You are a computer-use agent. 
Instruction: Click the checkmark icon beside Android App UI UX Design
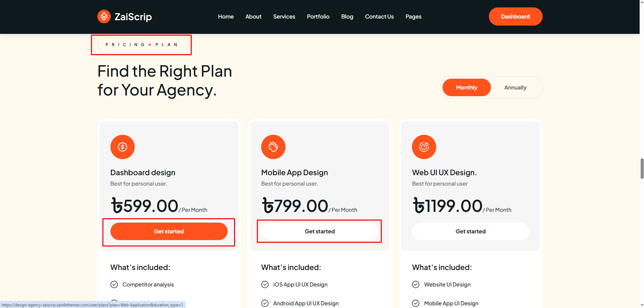[265, 303]
